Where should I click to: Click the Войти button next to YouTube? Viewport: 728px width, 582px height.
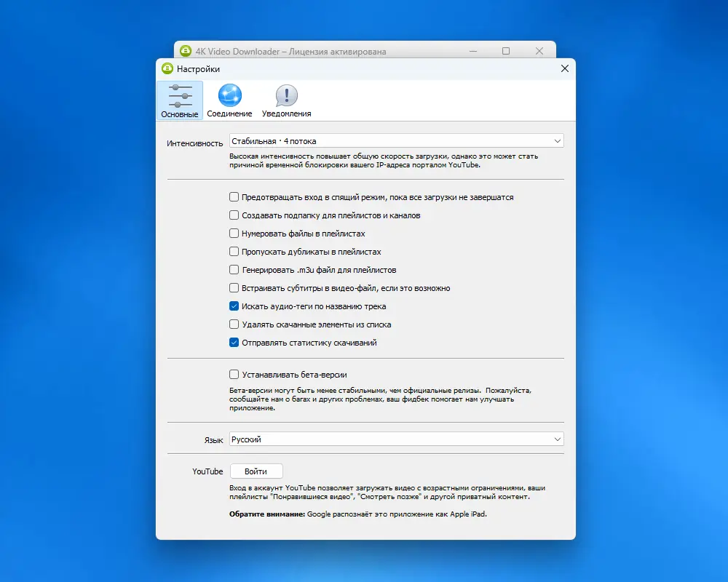[x=256, y=471]
